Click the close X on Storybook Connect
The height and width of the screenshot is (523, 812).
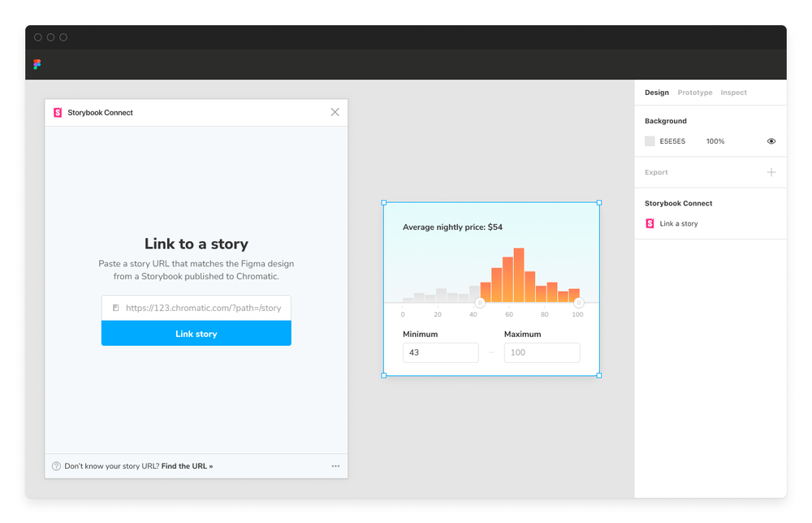(x=335, y=112)
